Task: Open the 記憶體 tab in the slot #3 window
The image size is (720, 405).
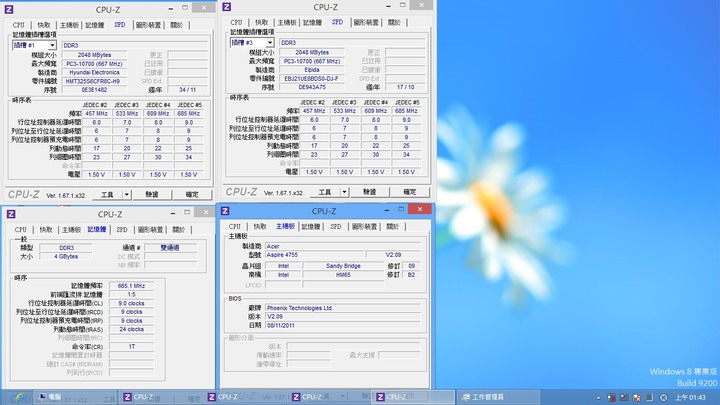Action: click(312, 22)
